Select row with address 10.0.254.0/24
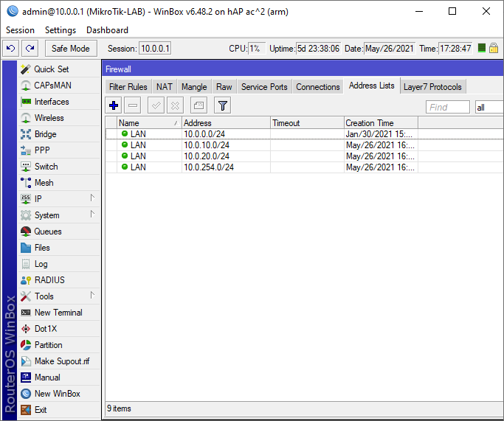 (304, 167)
